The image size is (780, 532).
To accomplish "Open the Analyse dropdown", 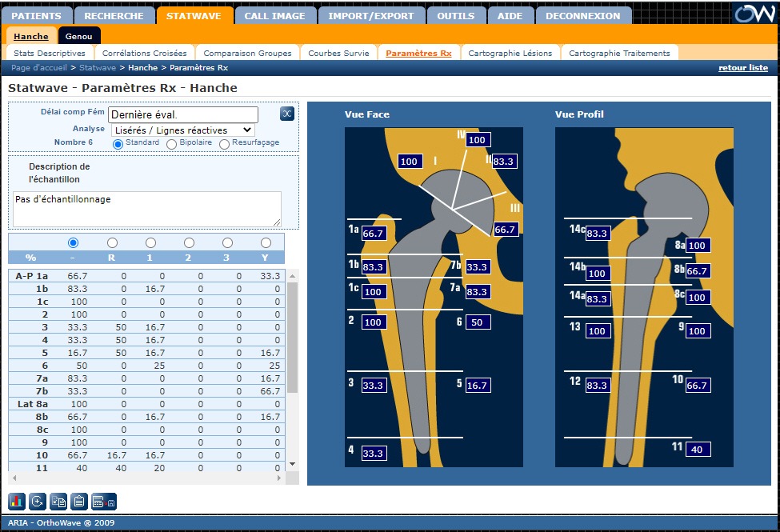I will pyautogui.click(x=183, y=130).
